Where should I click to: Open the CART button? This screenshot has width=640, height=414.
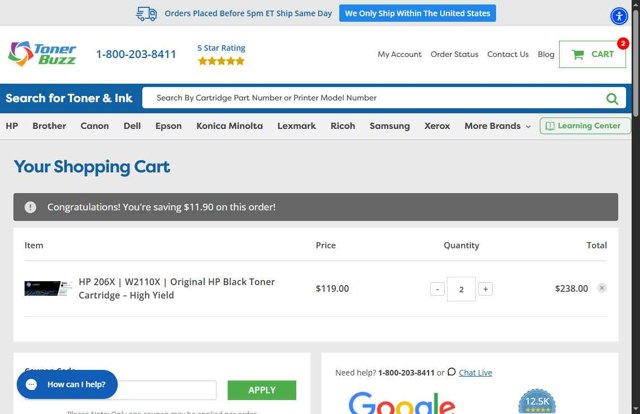592,54
